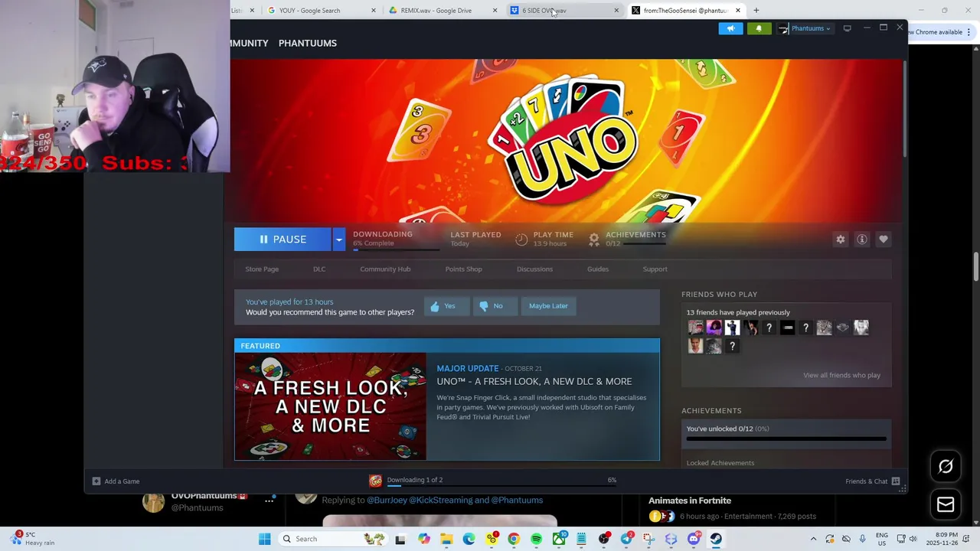Image resolution: width=980 pixels, height=551 pixels.
Task: Switch to 6 SIDE OVO.wav Chrome tab
Action: (x=563, y=11)
